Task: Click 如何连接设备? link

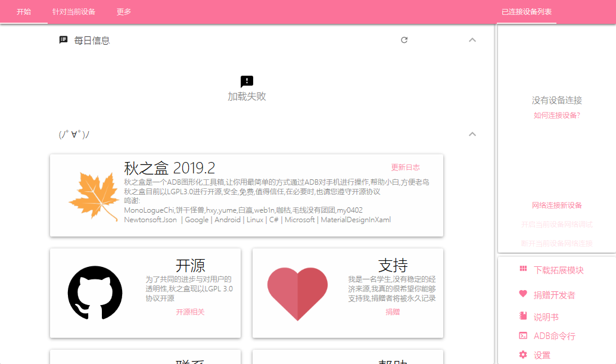Action: [556, 116]
